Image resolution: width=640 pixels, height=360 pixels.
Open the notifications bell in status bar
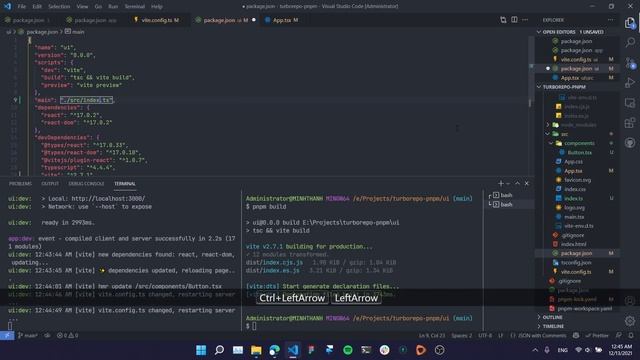631,336
